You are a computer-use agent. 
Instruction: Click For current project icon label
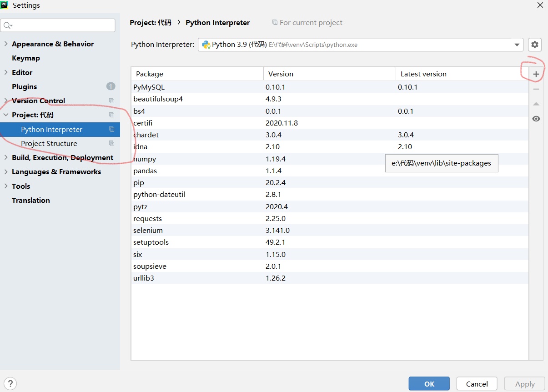coord(307,22)
